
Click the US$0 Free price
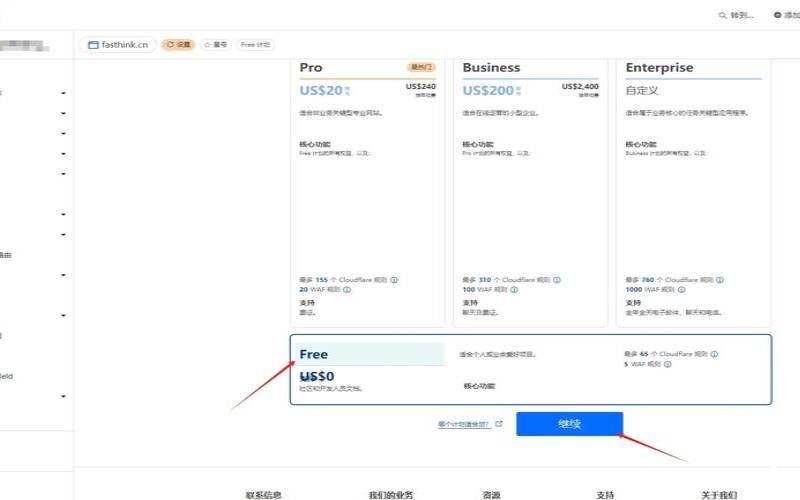(317, 377)
